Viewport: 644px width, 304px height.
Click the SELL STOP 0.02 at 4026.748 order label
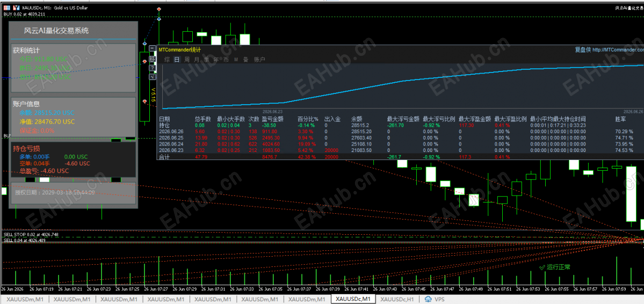coord(31,235)
